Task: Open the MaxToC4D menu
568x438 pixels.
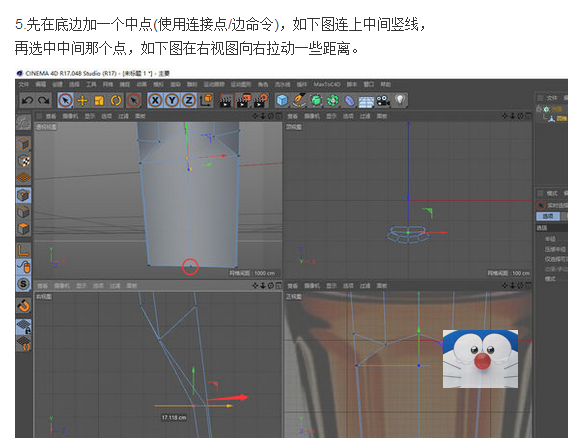Action: 326,84
